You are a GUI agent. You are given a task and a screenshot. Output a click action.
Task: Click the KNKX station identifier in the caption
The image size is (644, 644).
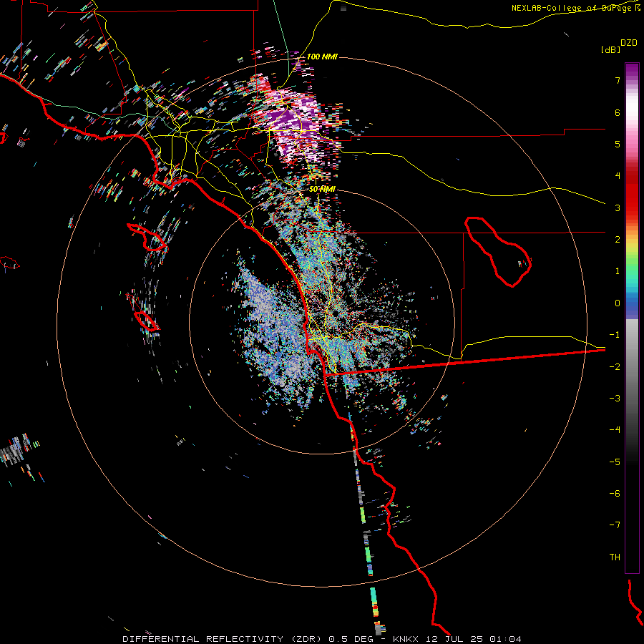[406, 639]
